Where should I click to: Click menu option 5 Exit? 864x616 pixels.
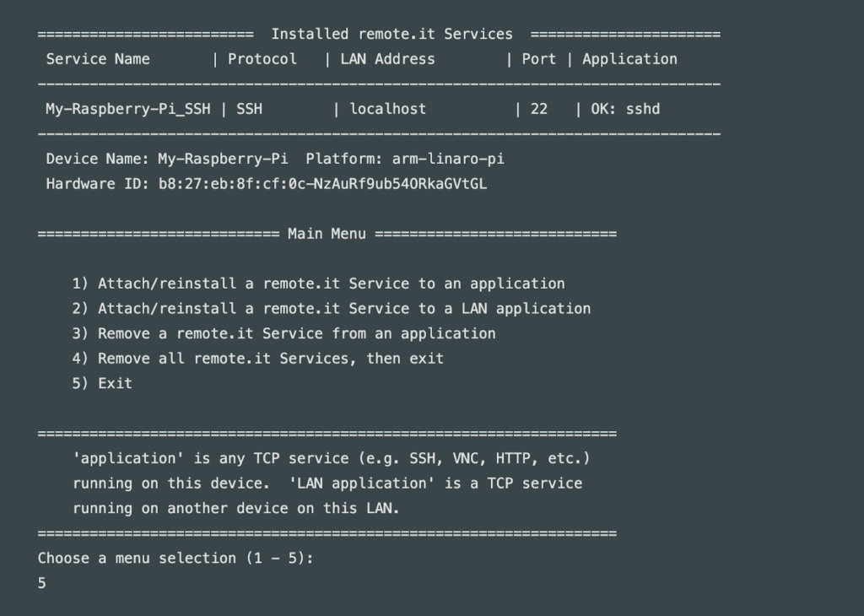102,383
